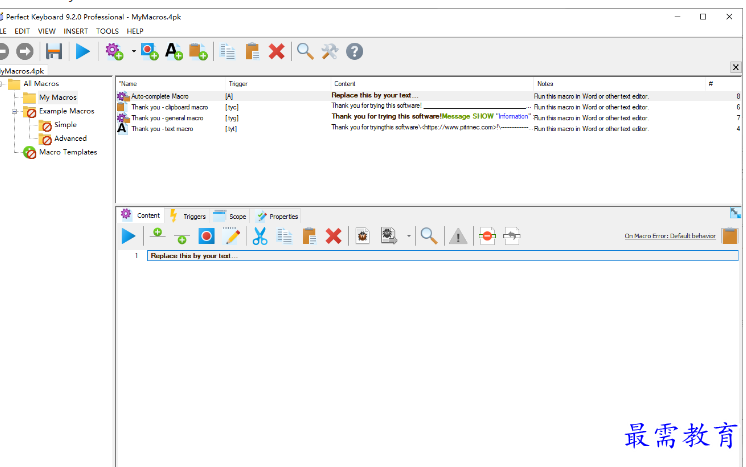
Task: Add new recorded macro icon
Action: (x=150, y=51)
